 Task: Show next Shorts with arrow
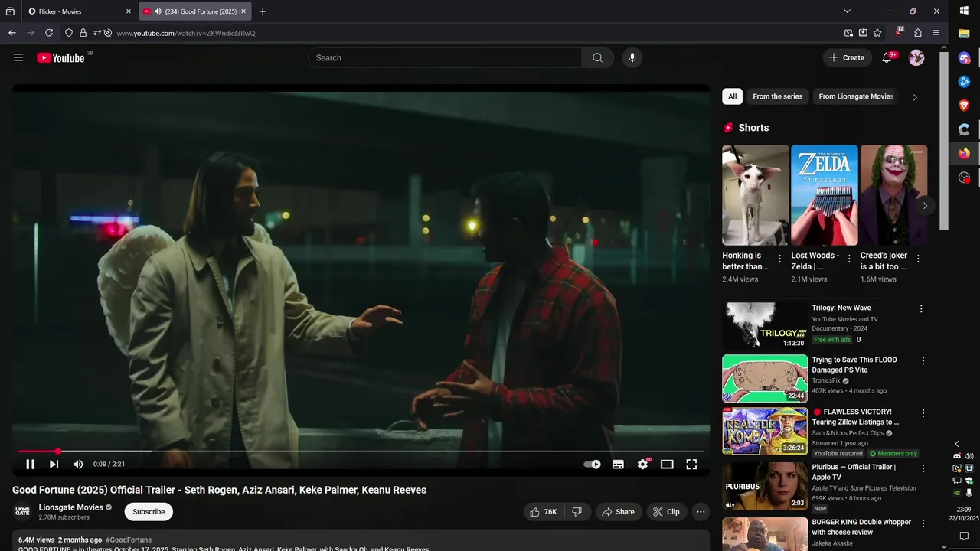coord(925,205)
